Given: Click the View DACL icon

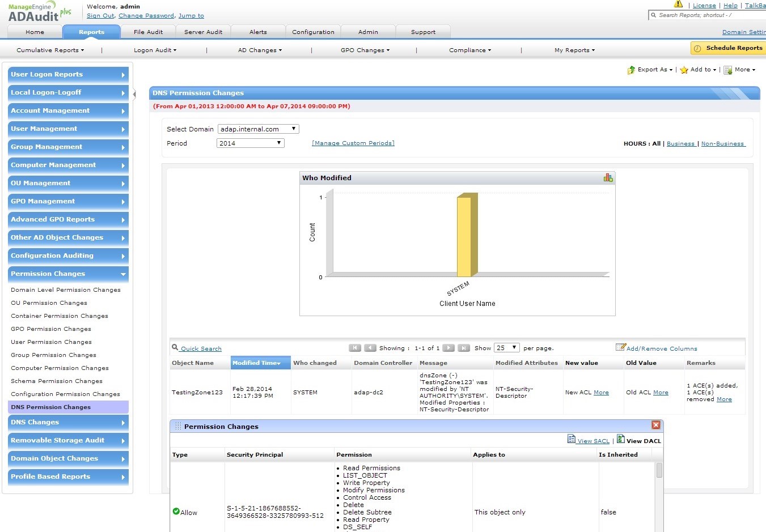Looking at the screenshot, I should tap(621, 439).
